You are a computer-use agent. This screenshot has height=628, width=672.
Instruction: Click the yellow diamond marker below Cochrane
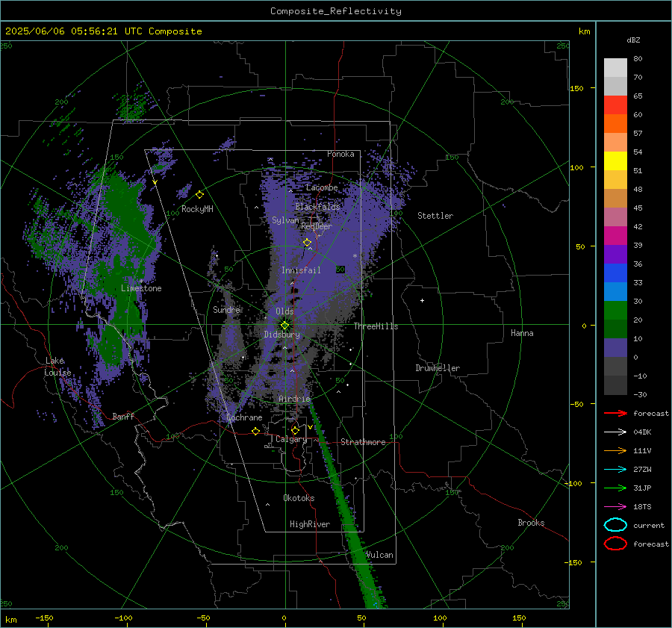click(x=256, y=431)
